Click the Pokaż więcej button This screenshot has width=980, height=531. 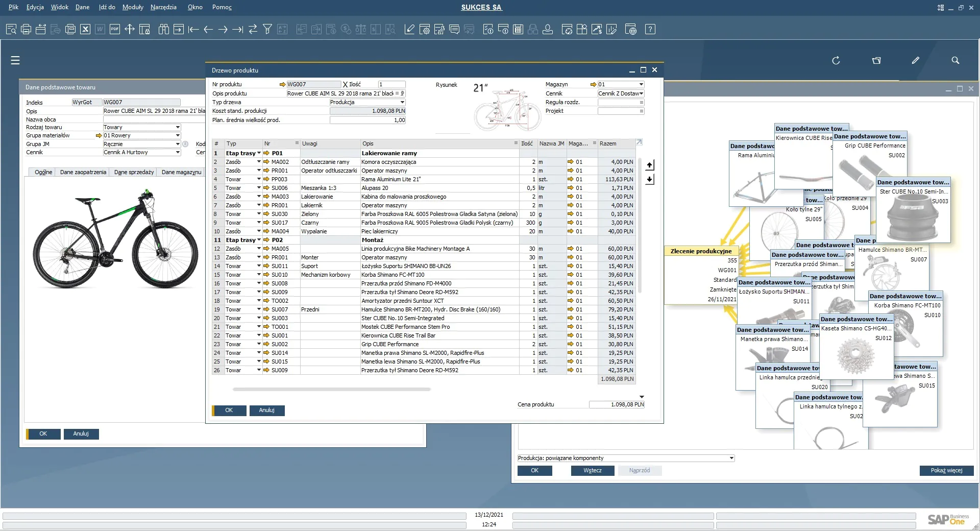coord(946,470)
